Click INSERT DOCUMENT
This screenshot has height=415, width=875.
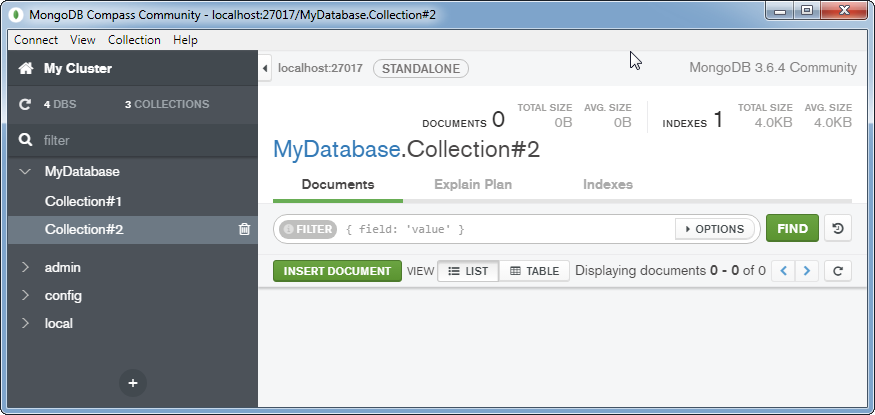(x=337, y=271)
